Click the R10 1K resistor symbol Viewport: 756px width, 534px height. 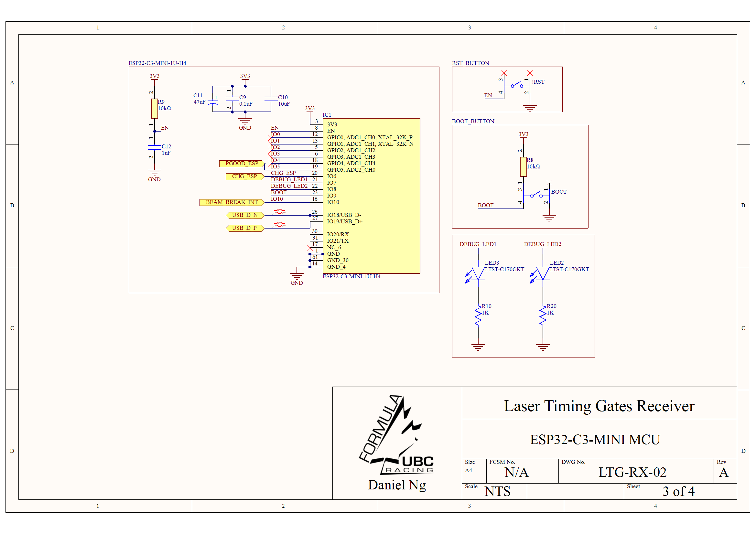[478, 316]
